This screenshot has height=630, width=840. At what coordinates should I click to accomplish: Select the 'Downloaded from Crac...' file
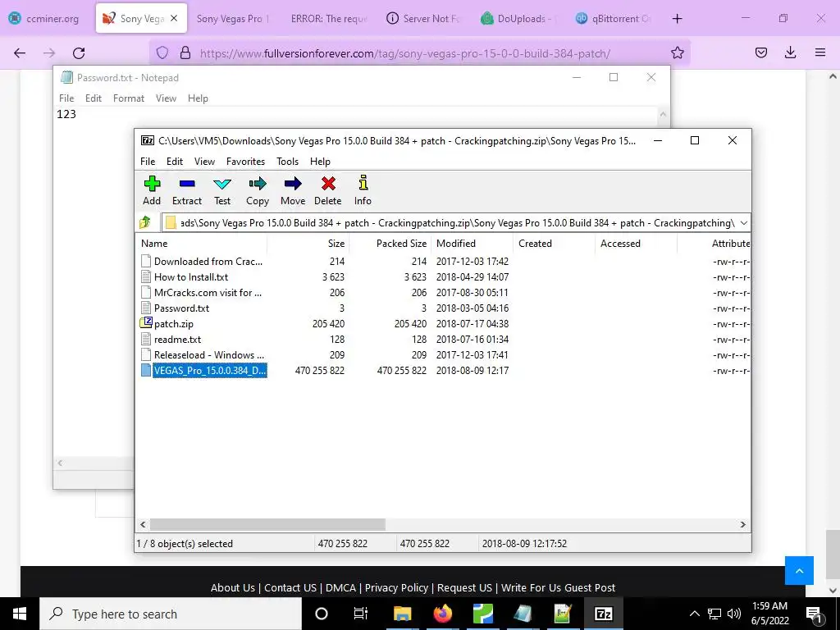(208, 262)
